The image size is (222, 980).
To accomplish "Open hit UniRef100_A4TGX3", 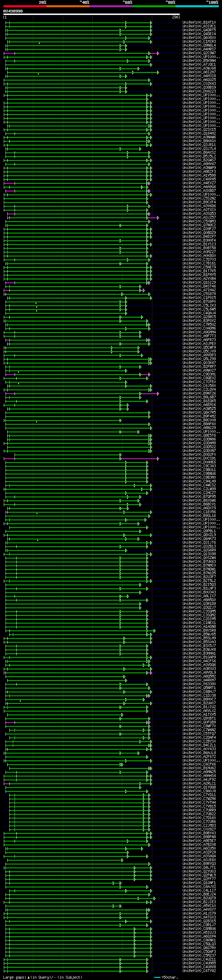I will [x=199, y=917].
